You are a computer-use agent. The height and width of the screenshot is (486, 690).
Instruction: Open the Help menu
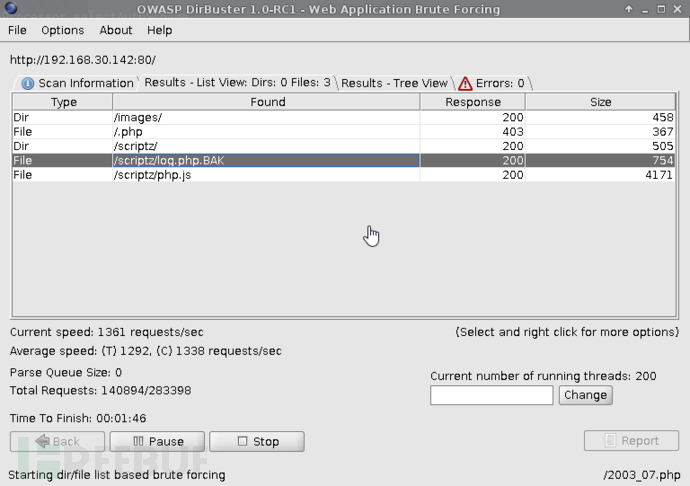pos(159,30)
